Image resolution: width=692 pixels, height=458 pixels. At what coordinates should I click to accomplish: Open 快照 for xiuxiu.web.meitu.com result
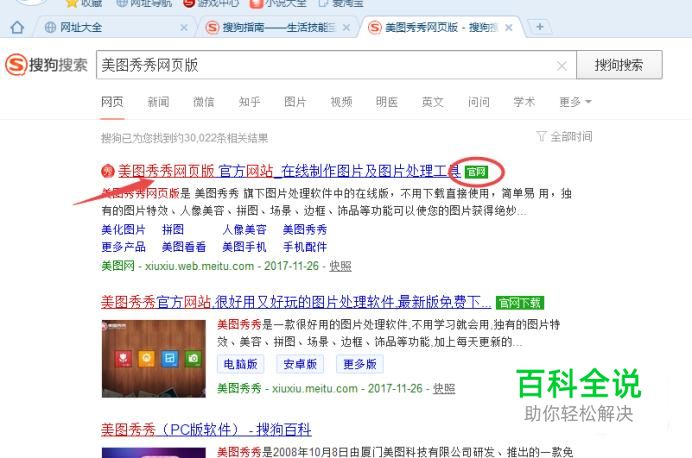tap(340, 266)
